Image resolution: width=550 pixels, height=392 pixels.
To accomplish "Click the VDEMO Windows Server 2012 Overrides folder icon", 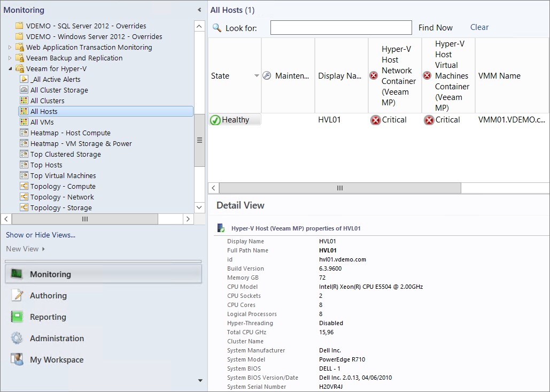I will coord(20,36).
